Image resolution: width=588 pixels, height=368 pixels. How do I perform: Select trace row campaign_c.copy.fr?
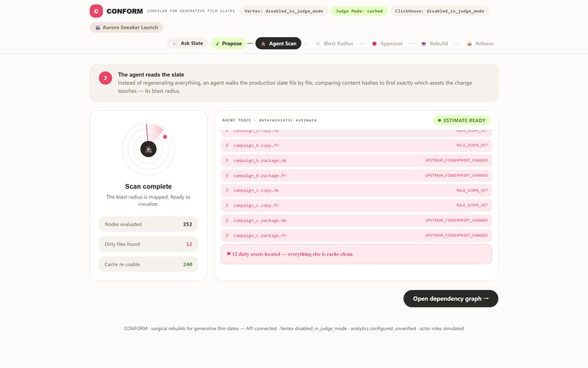pos(356,205)
